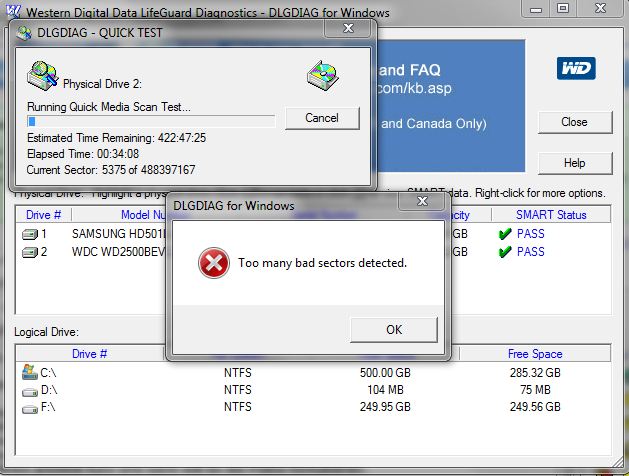Image resolution: width=629 pixels, height=476 pixels.
Task: Click Estimated Time Remaining 422:47:25 text
Action: pyautogui.click(x=116, y=138)
